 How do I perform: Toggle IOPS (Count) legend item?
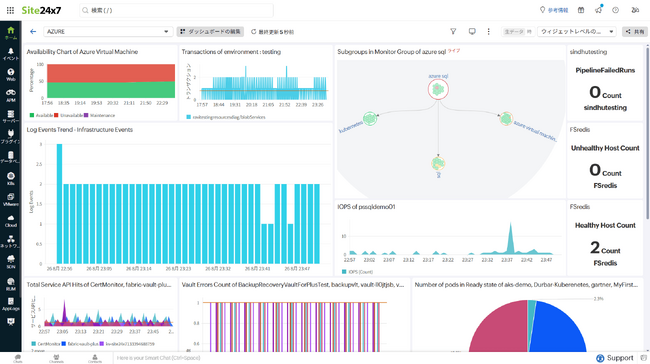[x=357, y=272]
